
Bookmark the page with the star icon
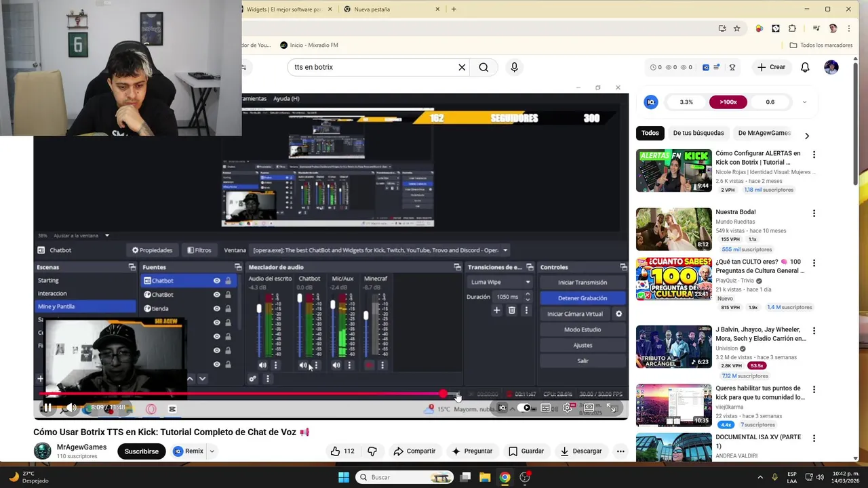click(x=737, y=28)
